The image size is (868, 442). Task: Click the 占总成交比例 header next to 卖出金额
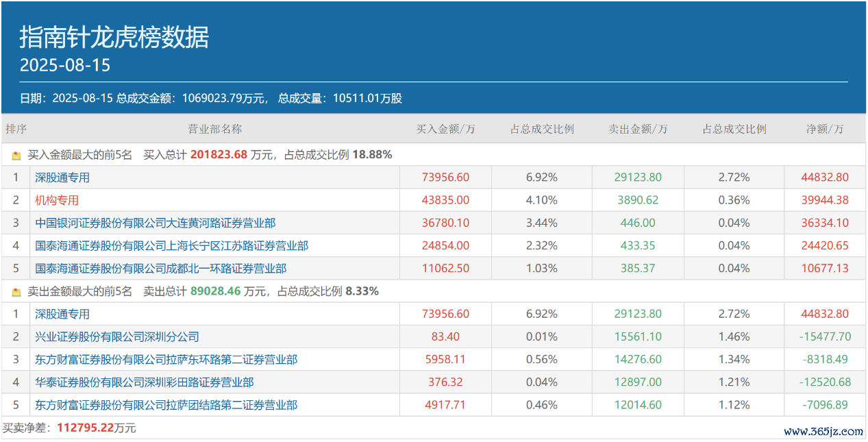tap(734, 129)
